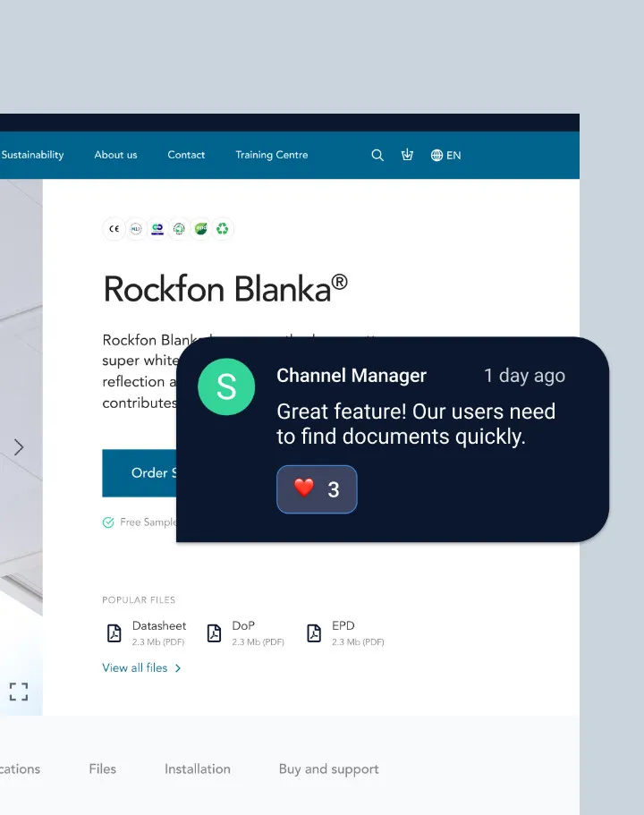Screen dimensions: 644x815
Task: Switch to the Files tab
Action: 102,768
